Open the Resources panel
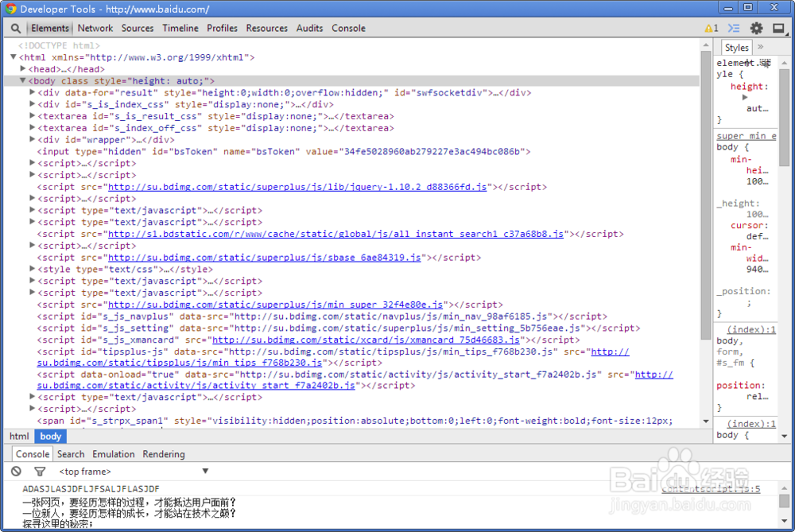This screenshot has height=532, width=795. (266, 29)
